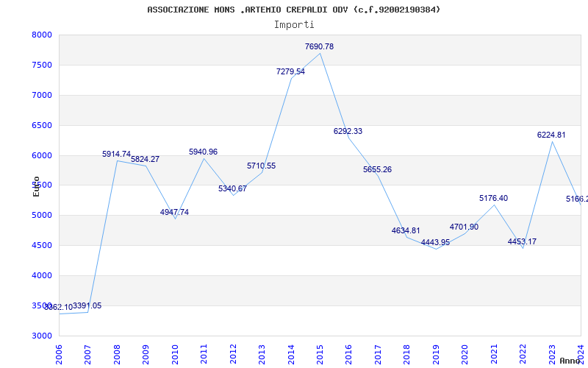
Task: Click the x-axis year 2006
Action: pos(59,355)
